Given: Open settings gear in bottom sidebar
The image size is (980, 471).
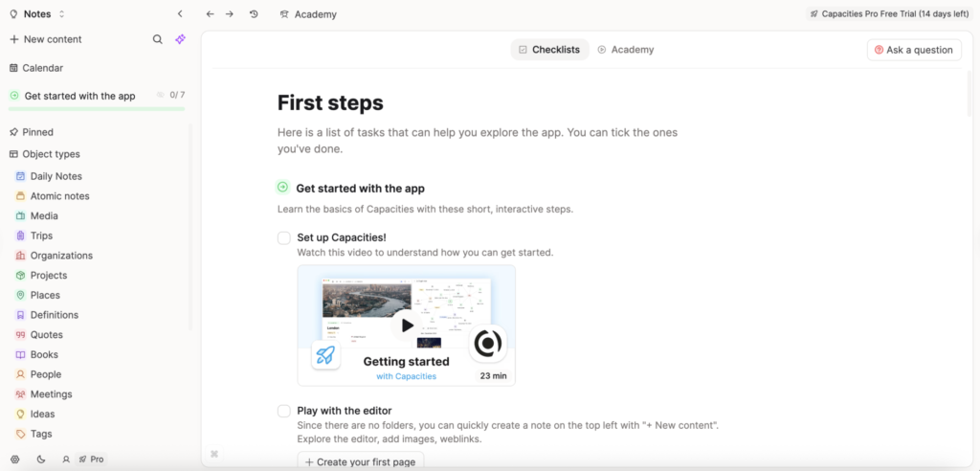Looking at the screenshot, I should [14, 460].
